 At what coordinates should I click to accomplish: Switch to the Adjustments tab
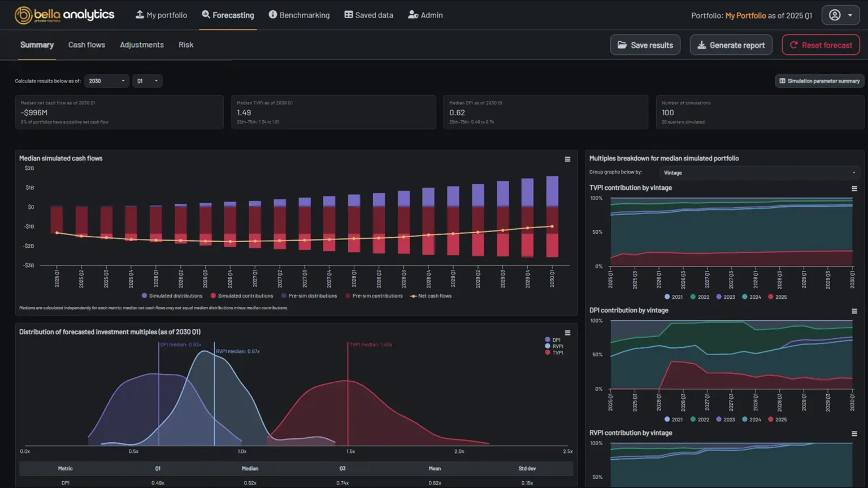tap(142, 45)
